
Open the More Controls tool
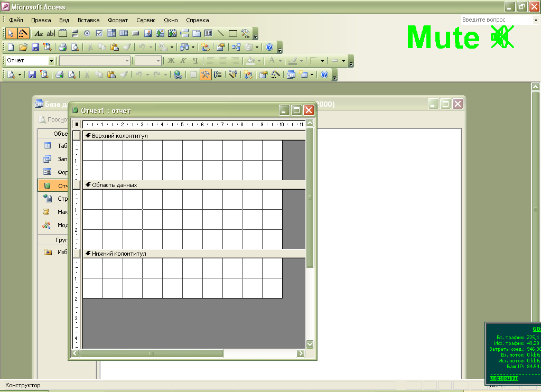(245, 33)
